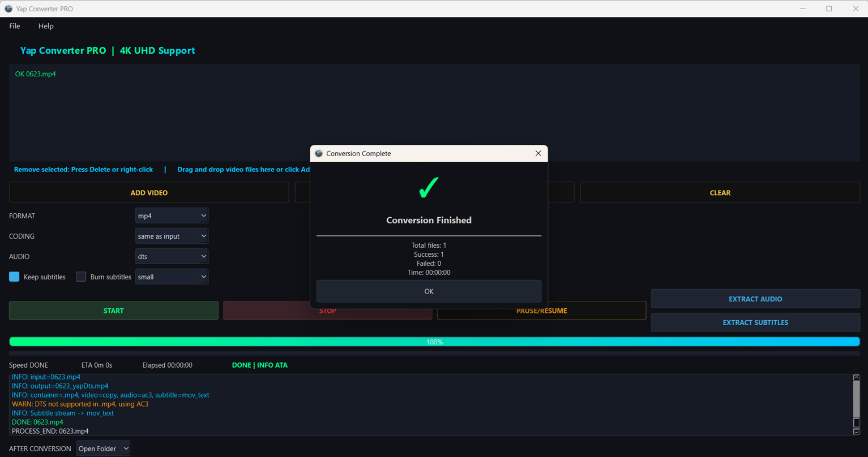Click the Conversion Complete dialog title icon
The width and height of the screenshot is (868, 457).
(x=319, y=153)
